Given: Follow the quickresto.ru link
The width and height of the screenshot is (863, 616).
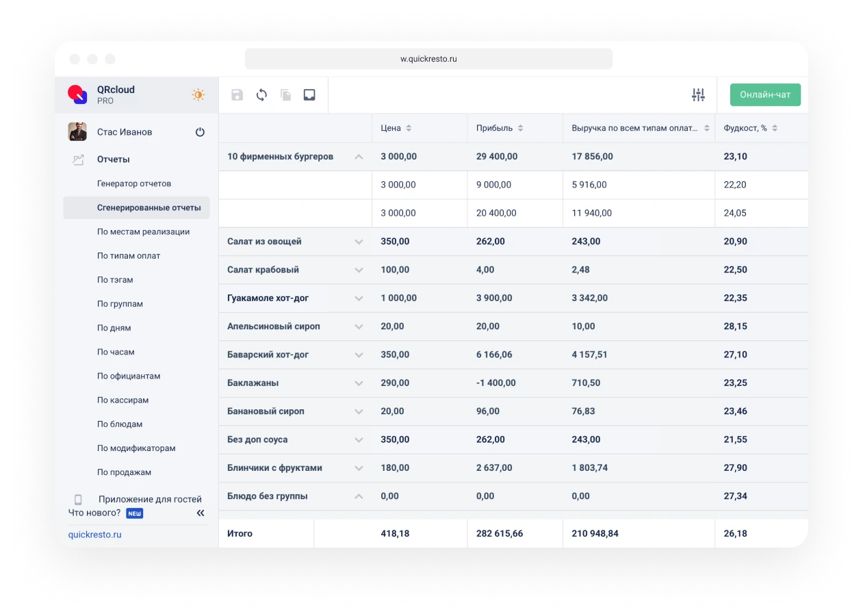Looking at the screenshot, I should click(x=94, y=535).
